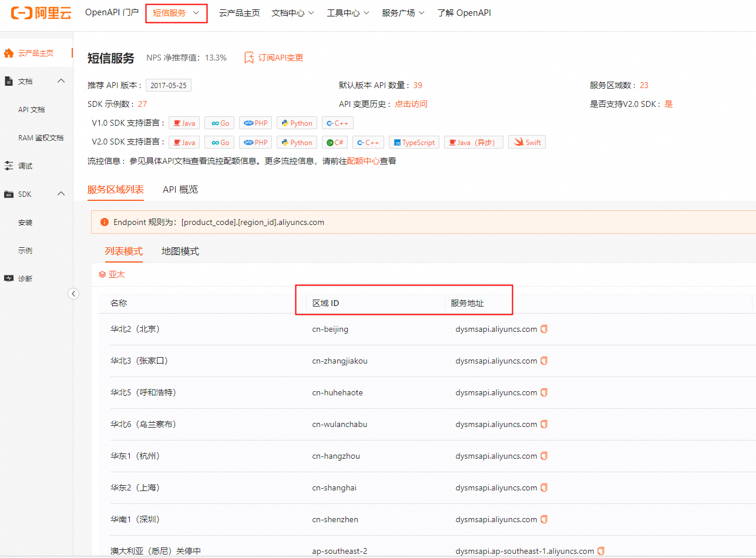Copy service address for 华东1（杭州）
The height and width of the screenshot is (558, 756).
click(544, 456)
